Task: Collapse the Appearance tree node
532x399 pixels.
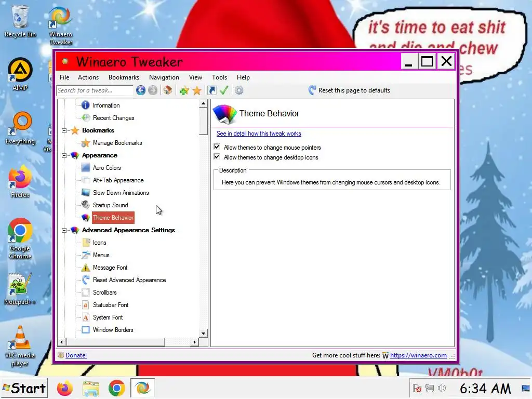Action: (x=64, y=155)
